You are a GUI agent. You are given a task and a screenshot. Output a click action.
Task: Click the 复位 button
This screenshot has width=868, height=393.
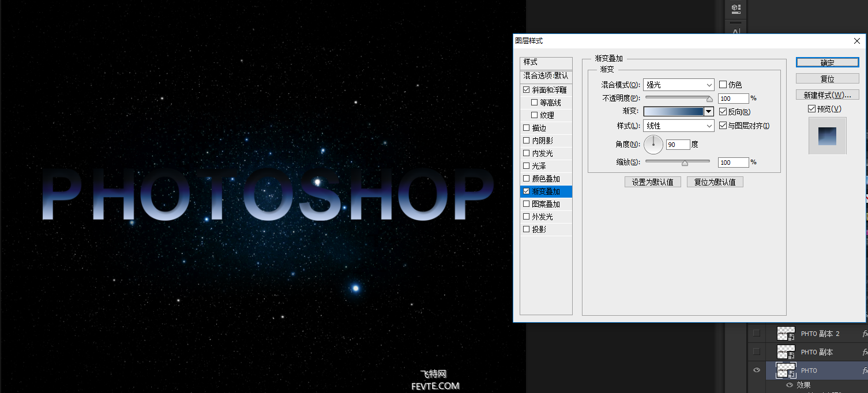point(827,78)
